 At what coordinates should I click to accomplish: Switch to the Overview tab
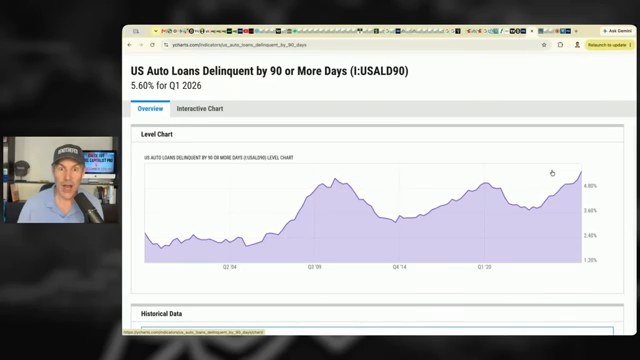(x=150, y=109)
